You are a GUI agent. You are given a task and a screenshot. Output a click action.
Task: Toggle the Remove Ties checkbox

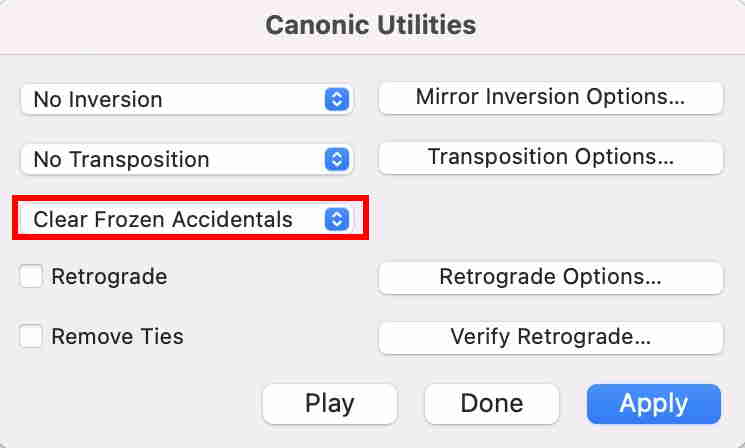coord(32,337)
